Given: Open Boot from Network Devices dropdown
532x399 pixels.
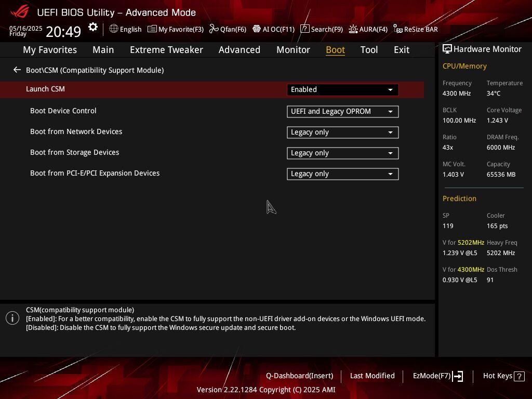Looking at the screenshot, I should tap(343, 132).
